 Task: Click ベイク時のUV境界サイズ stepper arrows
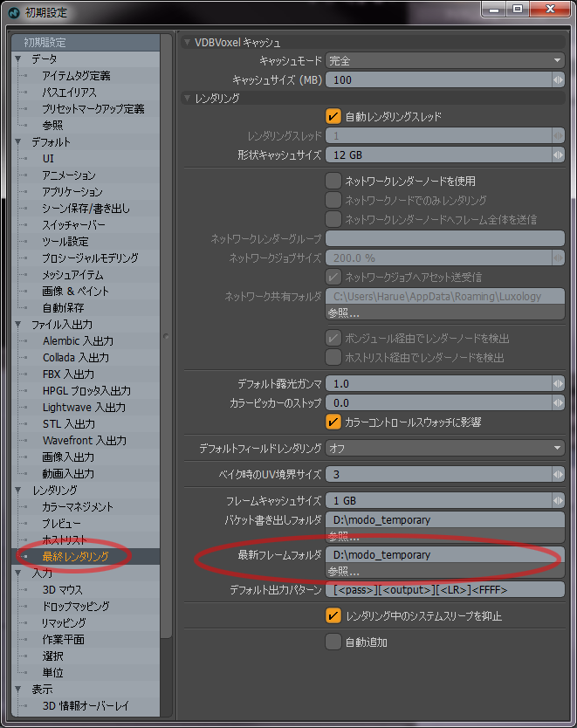[x=558, y=475]
